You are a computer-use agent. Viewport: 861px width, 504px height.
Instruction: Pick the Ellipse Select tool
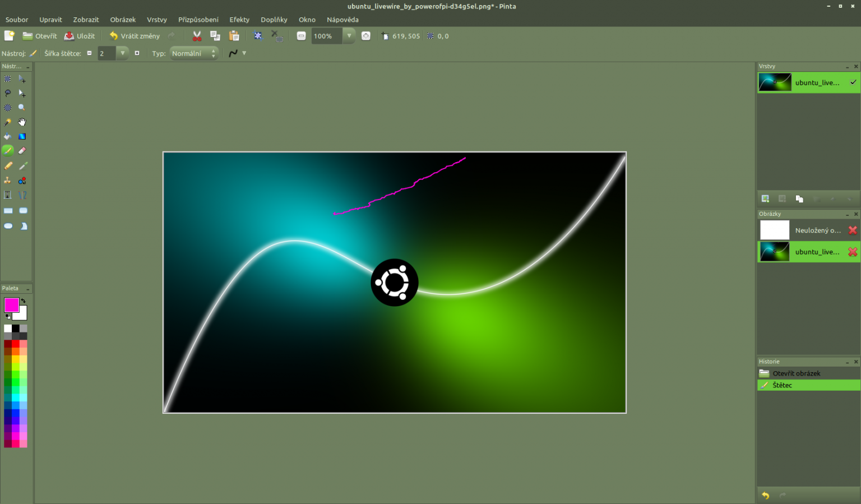(x=8, y=107)
